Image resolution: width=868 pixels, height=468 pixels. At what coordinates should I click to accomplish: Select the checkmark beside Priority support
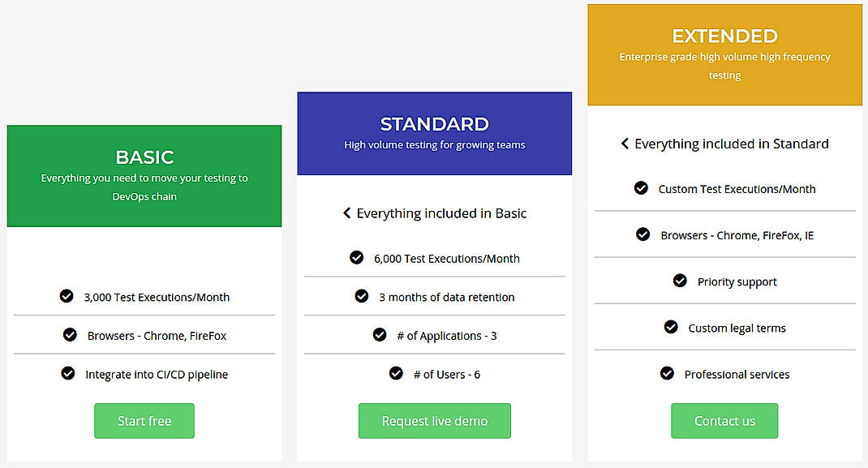[x=681, y=281]
